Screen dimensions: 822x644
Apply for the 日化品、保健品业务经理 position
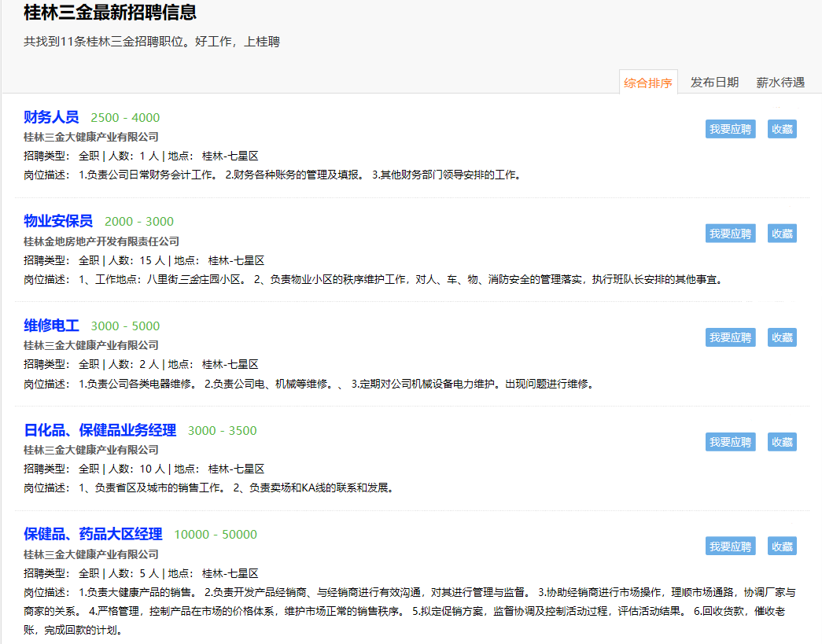click(x=730, y=442)
